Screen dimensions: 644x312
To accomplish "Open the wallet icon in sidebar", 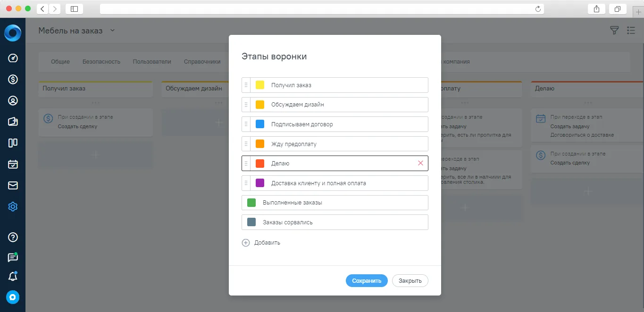I will click(x=13, y=122).
